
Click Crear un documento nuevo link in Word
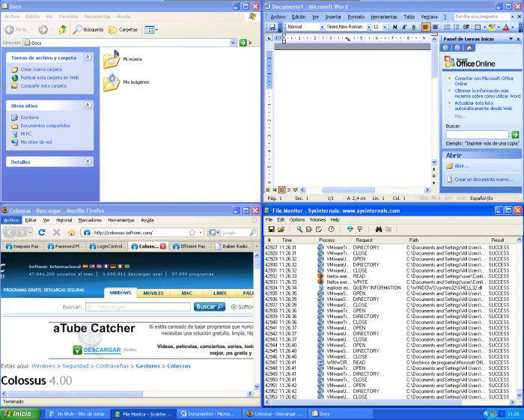484,180
